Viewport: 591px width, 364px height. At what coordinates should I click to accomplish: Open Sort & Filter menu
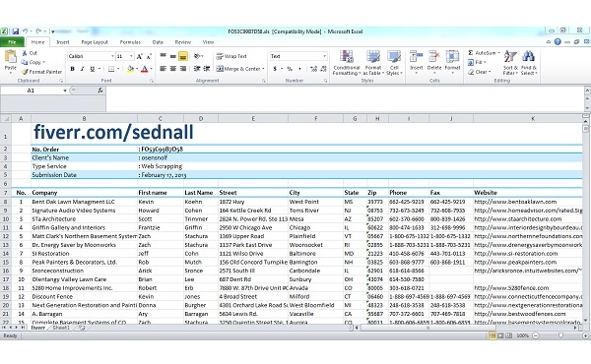tap(510, 63)
